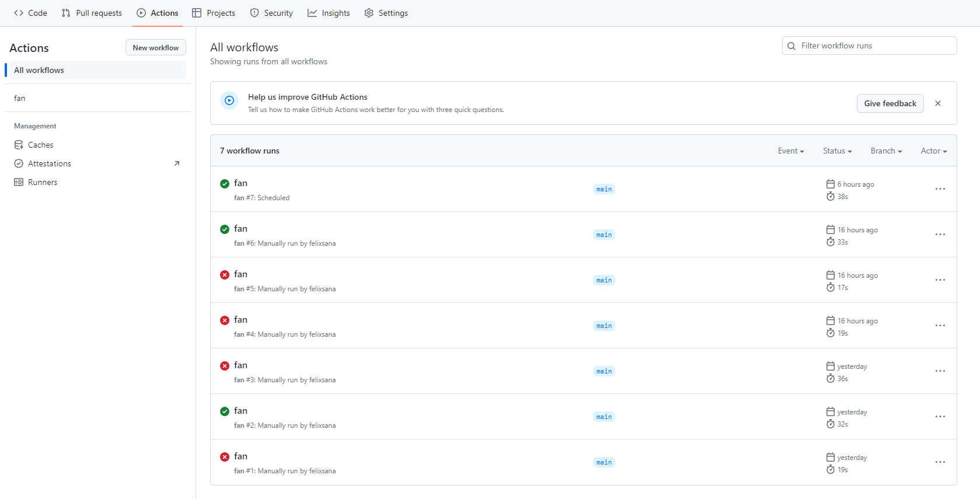
Task: Open workflow run fan #1
Action: [241, 456]
